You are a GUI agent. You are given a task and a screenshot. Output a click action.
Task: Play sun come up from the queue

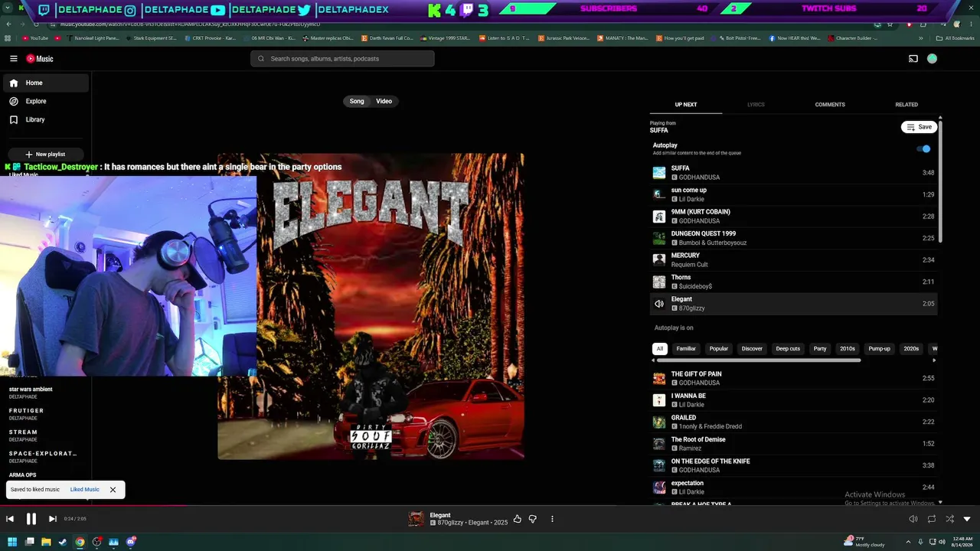(x=793, y=194)
